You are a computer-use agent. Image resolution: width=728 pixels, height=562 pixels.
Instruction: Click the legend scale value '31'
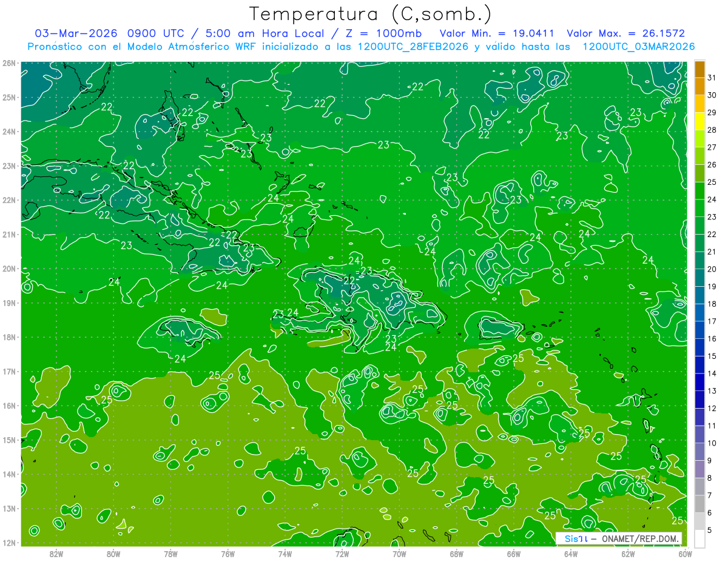712,78
